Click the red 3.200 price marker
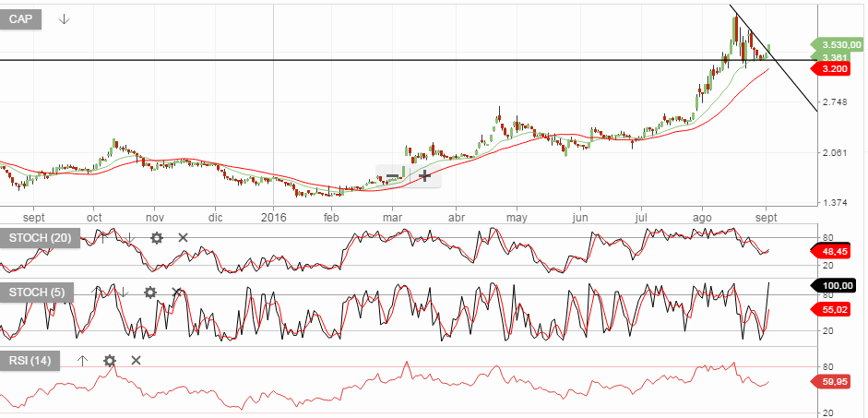The height and width of the screenshot is (418, 868). click(x=834, y=69)
